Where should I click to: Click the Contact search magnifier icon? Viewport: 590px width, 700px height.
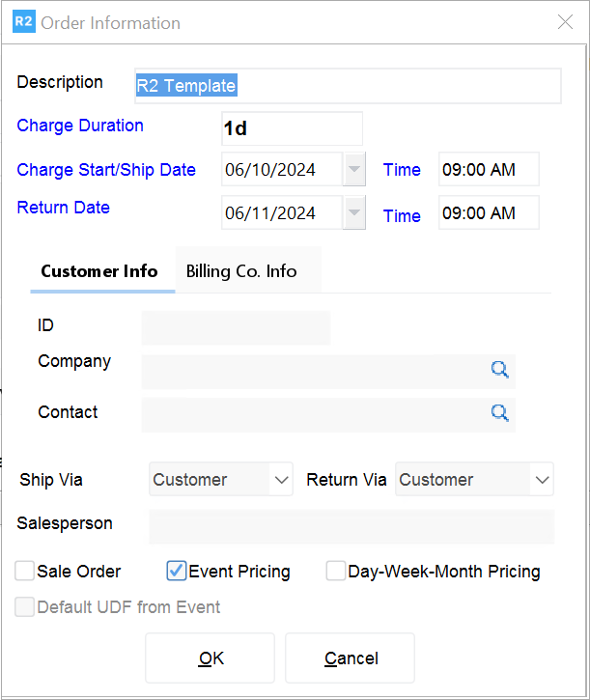point(499,413)
